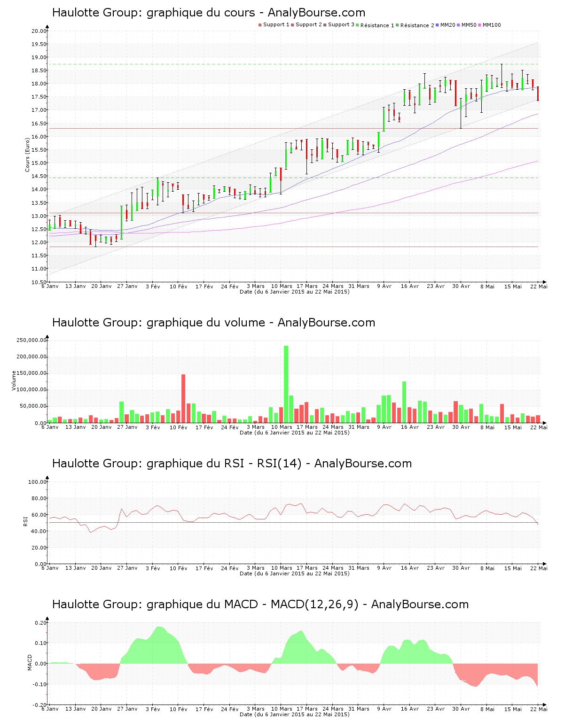
Task: Click the 50,000.00 value on volume axis
Action: (x=33, y=406)
